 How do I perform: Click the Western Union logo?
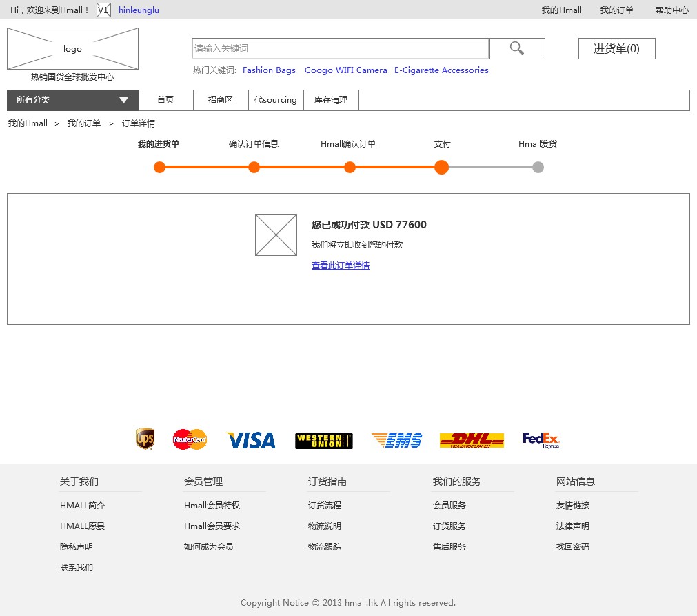coord(323,441)
